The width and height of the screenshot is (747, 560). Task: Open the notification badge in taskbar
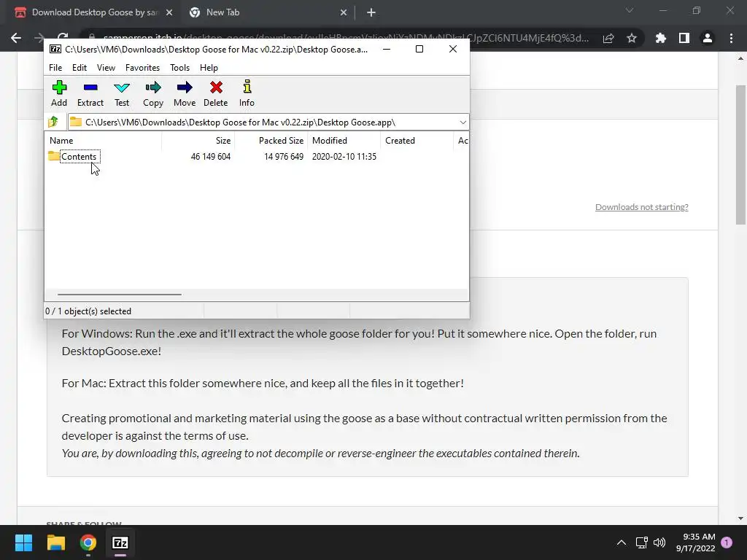tap(727, 542)
